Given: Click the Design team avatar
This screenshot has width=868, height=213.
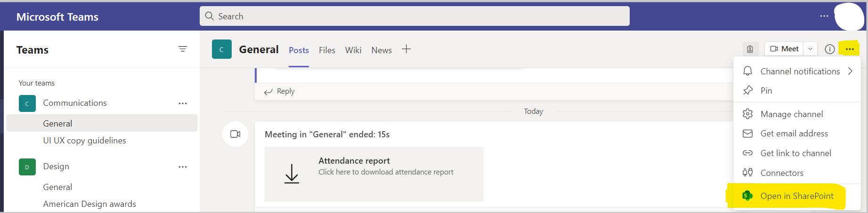Looking at the screenshot, I should point(27,167).
